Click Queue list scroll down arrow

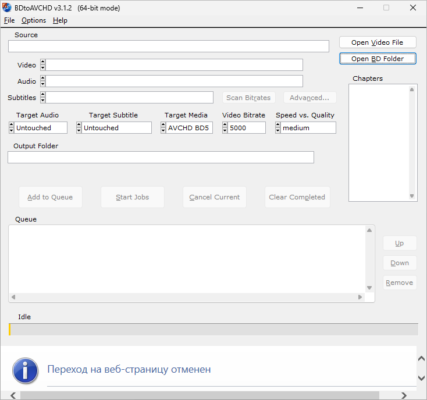pyautogui.click(x=369, y=288)
